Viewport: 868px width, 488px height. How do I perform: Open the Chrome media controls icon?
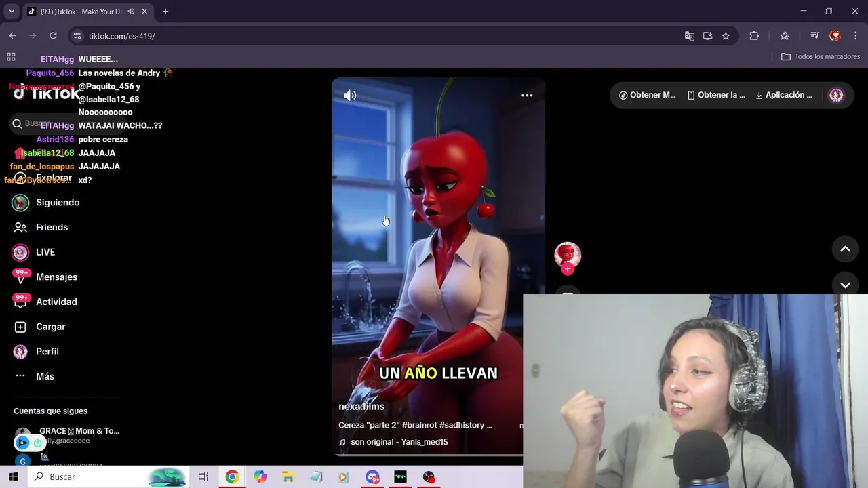[x=815, y=36]
